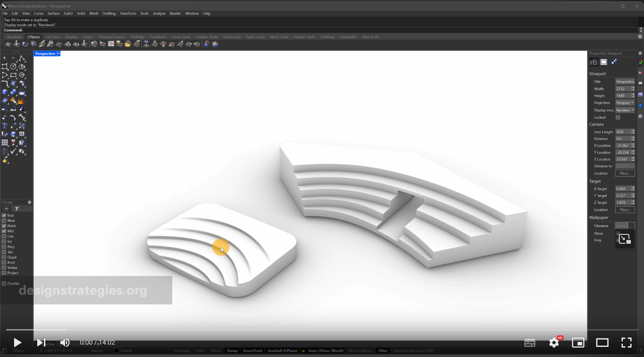Select the Circle tool

click(x=13, y=66)
